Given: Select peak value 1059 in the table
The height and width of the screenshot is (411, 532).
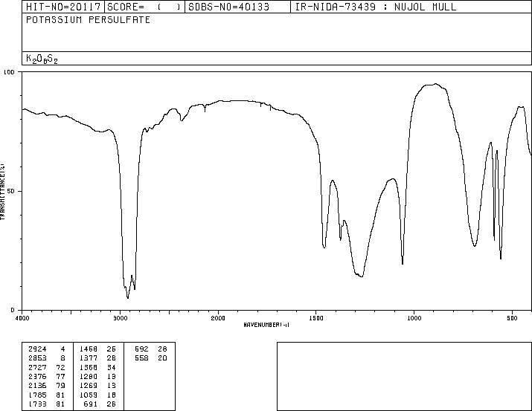Looking at the screenshot, I should pyautogui.click(x=89, y=395).
